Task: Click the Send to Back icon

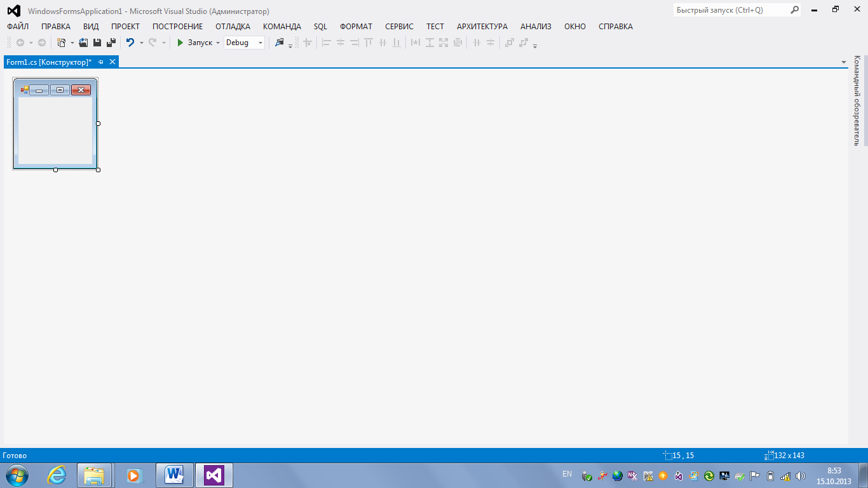Action: (x=524, y=43)
